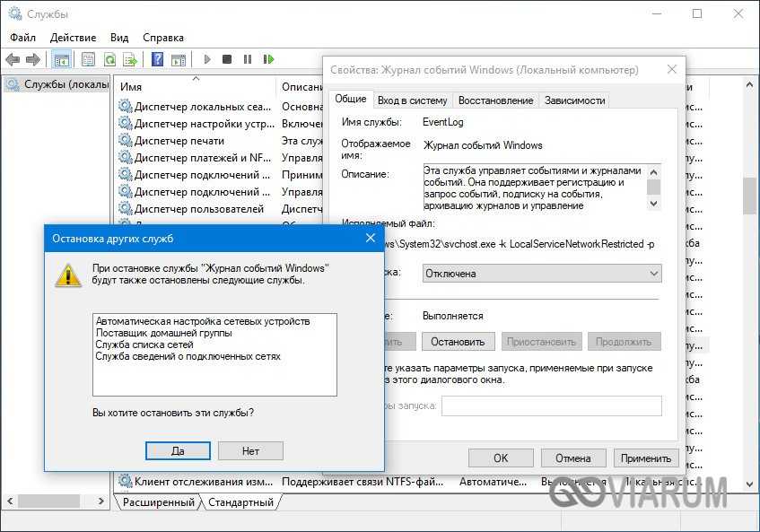Toggle the action pane toolbar icon
The height and width of the screenshot is (532, 760).
click(x=179, y=59)
